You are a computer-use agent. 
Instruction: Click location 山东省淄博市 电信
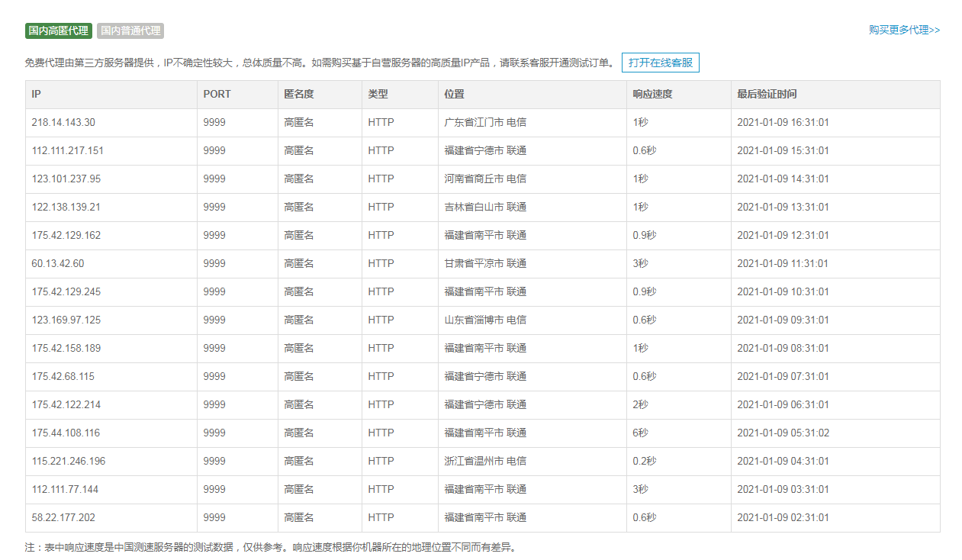coord(485,320)
